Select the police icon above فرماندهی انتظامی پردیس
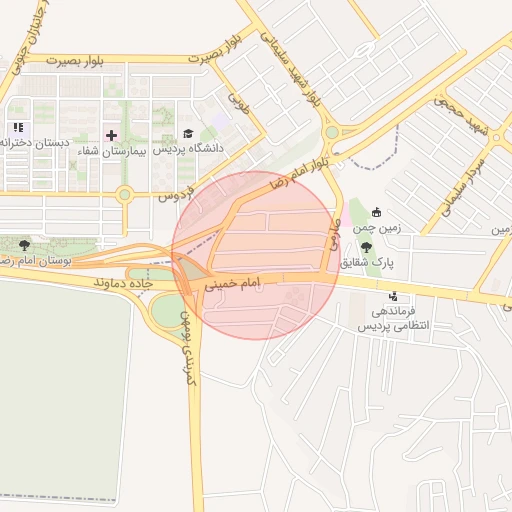Viewport: 512px width, 512px height. click(393, 296)
